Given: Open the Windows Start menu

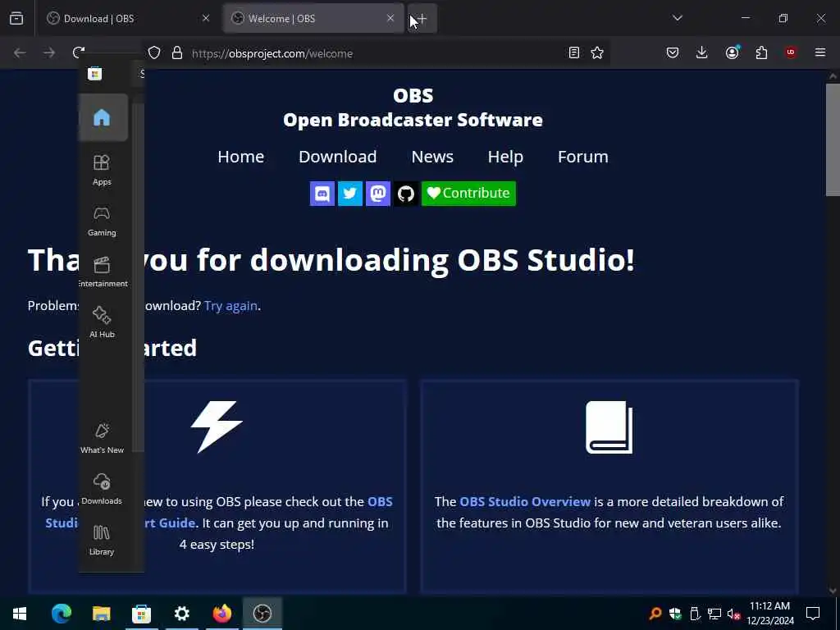Looking at the screenshot, I should click(x=20, y=613).
